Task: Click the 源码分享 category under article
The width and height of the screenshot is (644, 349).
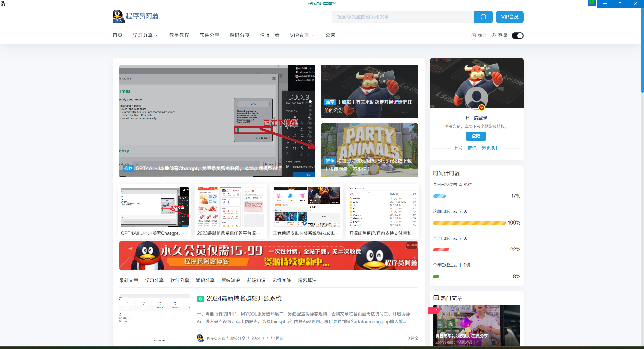Action: click(x=238, y=338)
